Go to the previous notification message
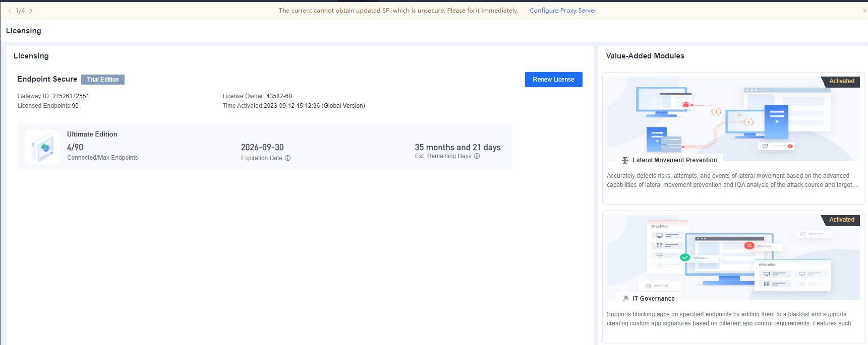This screenshot has width=868, height=345. tap(10, 11)
